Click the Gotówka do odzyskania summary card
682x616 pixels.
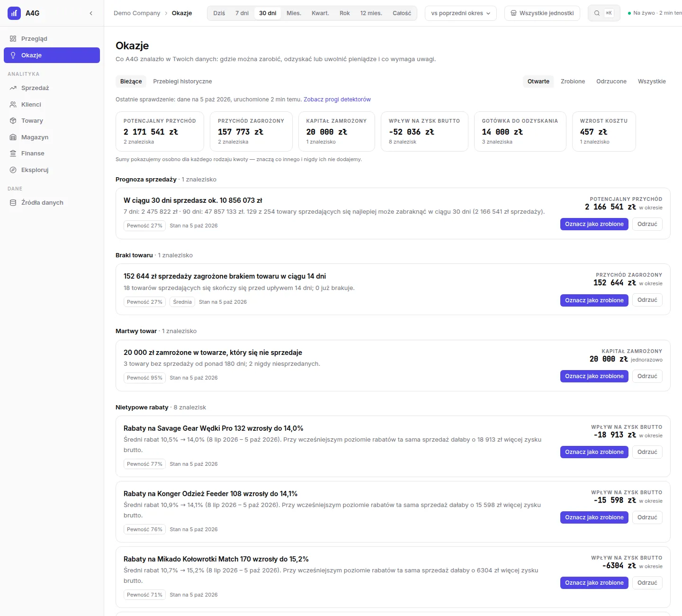520,132
